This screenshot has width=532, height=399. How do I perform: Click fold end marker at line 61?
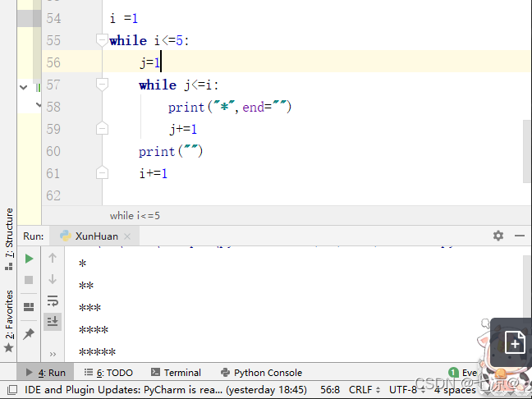click(102, 172)
